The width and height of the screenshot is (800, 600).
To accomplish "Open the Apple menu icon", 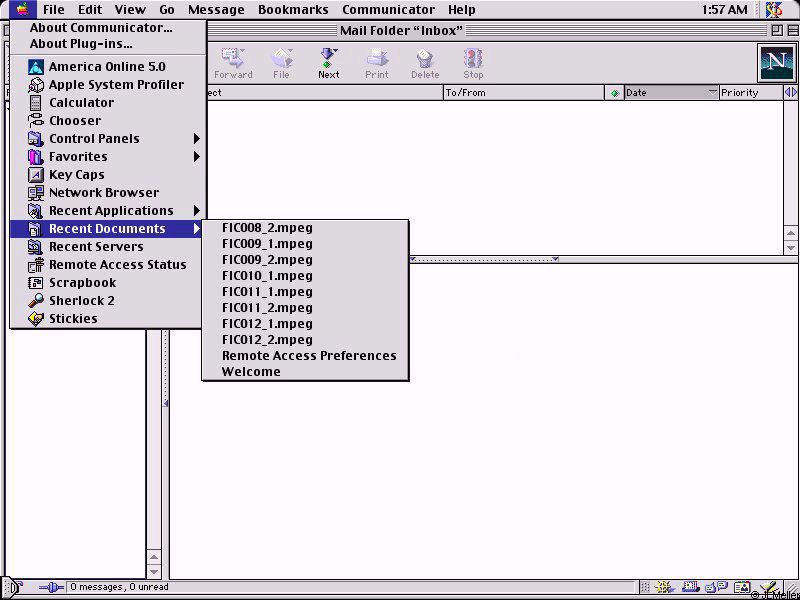I will (x=21, y=10).
